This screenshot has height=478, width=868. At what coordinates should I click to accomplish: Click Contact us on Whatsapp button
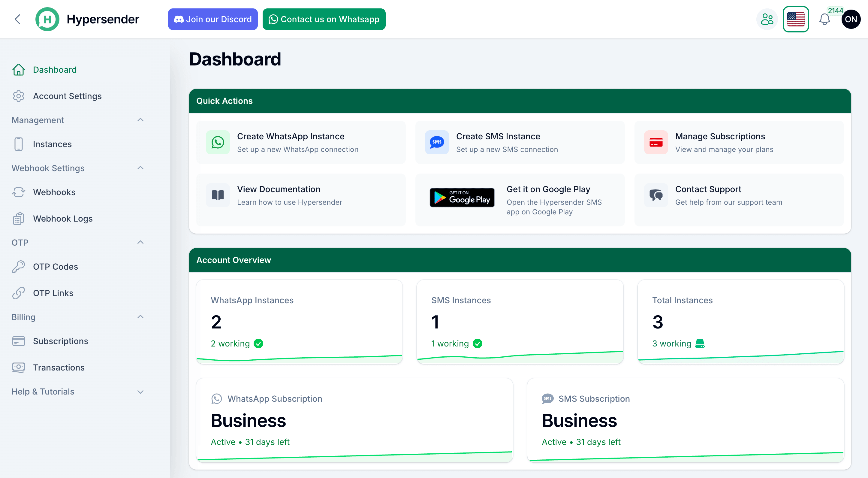[x=324, y=19]
